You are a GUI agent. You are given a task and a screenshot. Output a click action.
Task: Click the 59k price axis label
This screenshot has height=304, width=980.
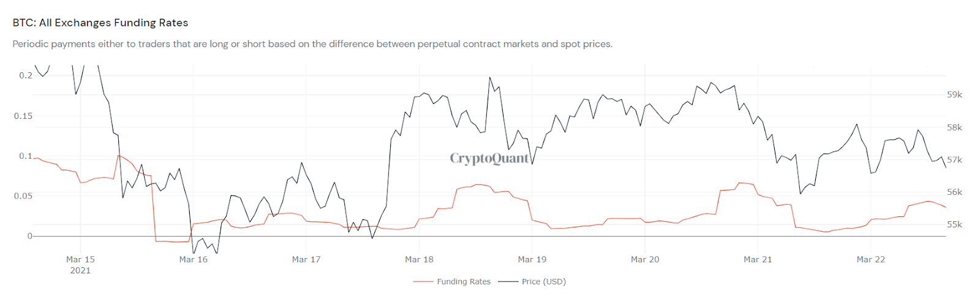tap(954, 95)
